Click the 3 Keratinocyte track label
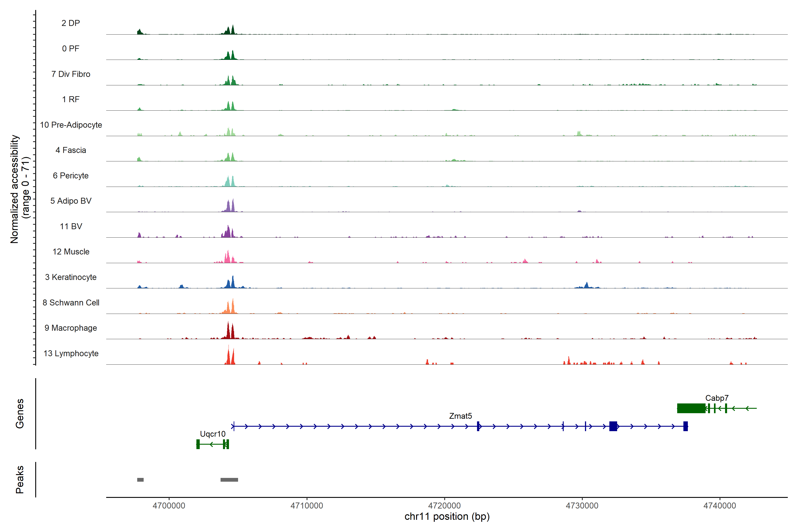The image size is (798, 532). coord(70,277)
